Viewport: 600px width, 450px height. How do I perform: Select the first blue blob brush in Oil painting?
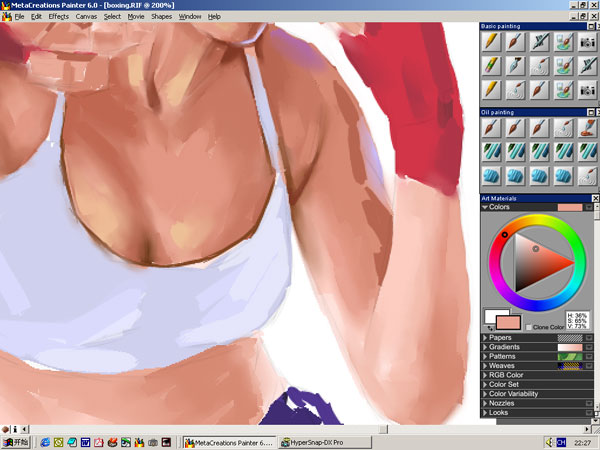click(x=491, y=176)
